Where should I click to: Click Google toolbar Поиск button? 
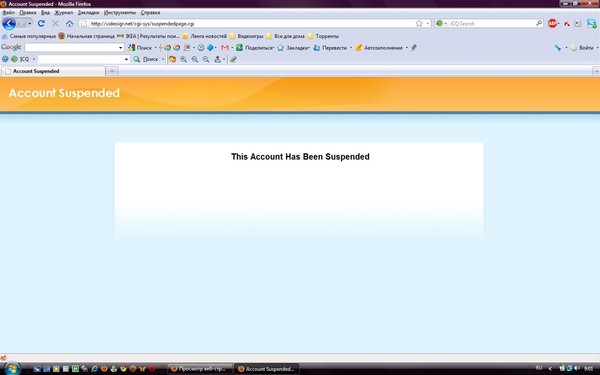click(140, 48)
